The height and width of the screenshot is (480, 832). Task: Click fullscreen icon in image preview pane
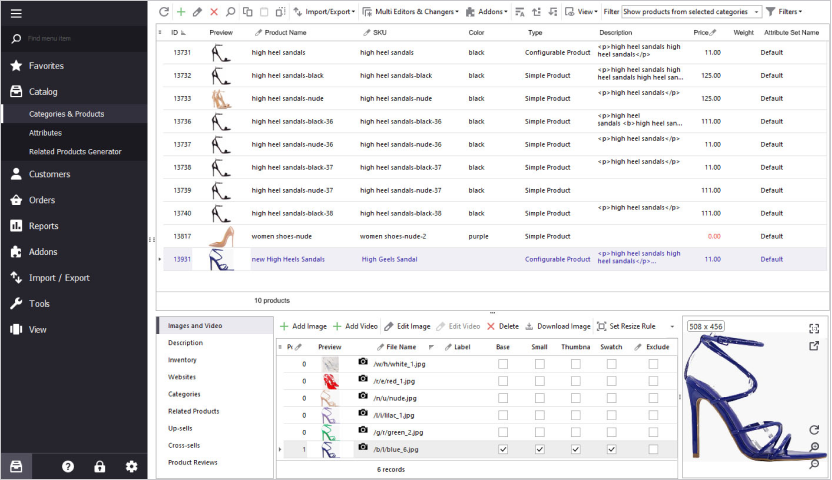pos(814,328)
